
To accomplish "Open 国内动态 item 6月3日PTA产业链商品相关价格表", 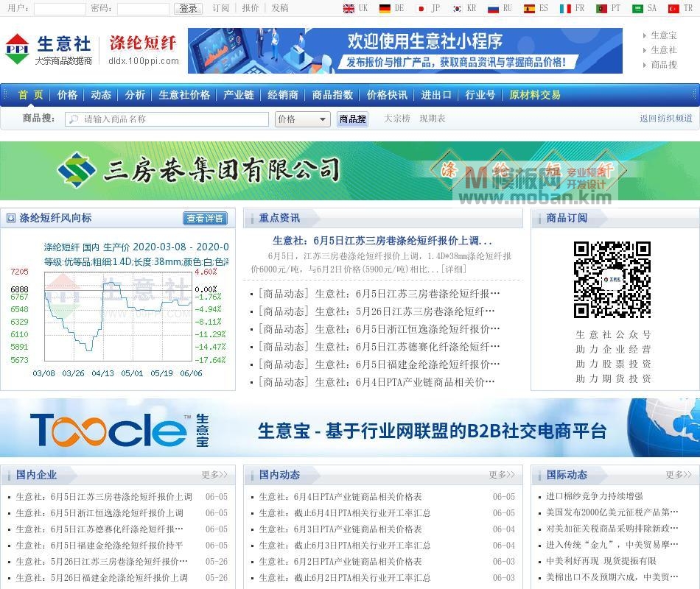I will pos(340,529).
